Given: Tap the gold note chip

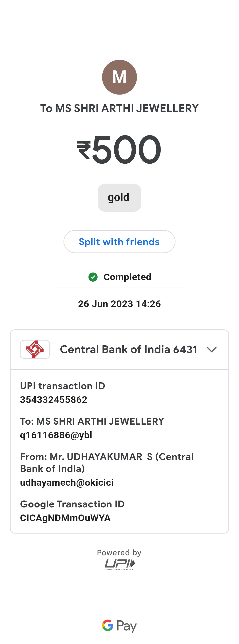Looking at the screenshot, I should click(119, 197).
